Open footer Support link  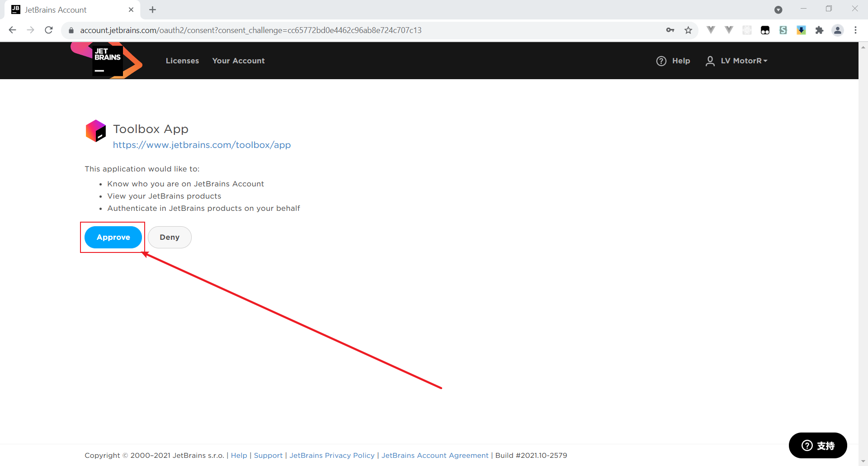[x=268, y=455]
